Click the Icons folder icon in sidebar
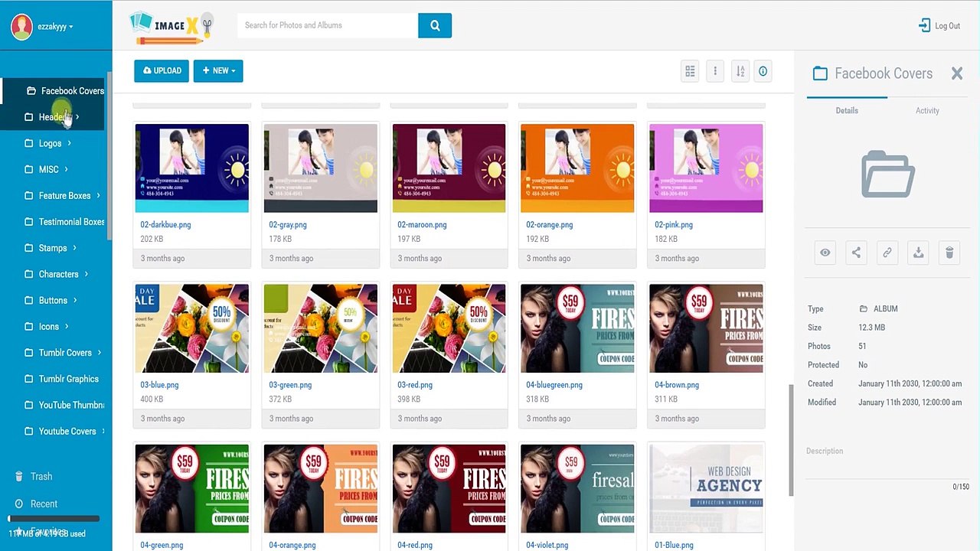 [x=29, y=327]
